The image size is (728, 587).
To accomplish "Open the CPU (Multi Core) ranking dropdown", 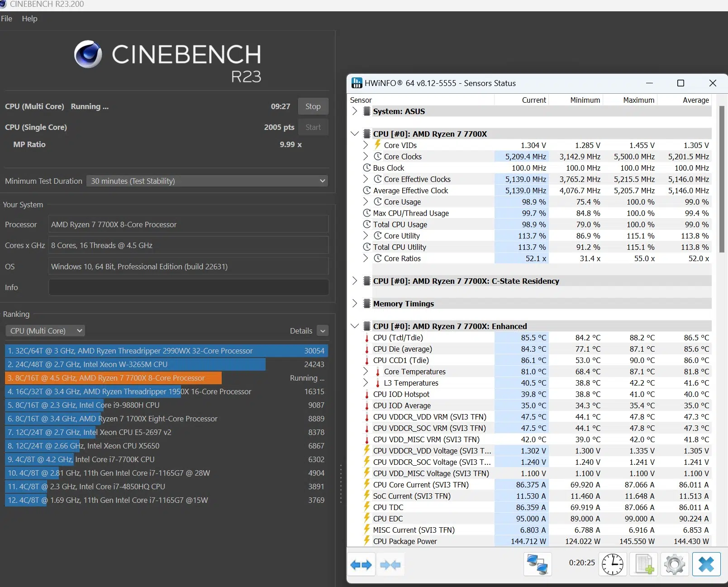I will click(x=45, y=331).
